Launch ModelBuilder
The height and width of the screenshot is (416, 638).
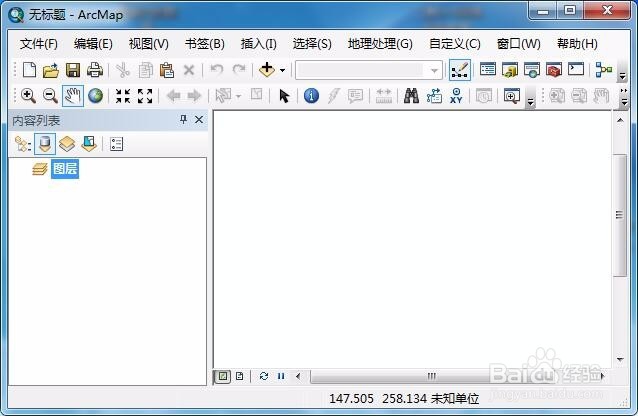click(603, 70)
